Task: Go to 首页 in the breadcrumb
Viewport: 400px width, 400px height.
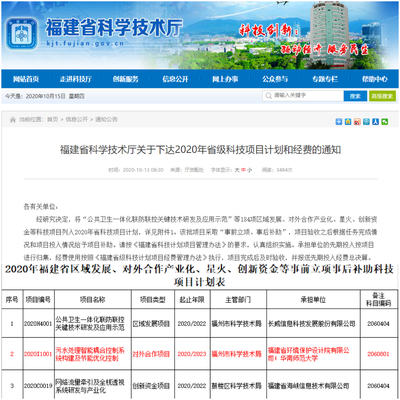Action: pos(52,119)
